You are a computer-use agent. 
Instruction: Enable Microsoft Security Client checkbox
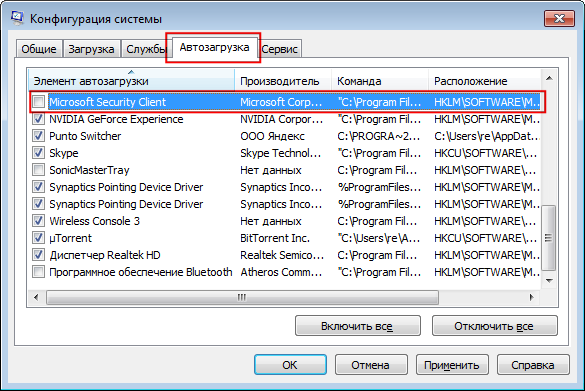pyautogui.click(x=38, y=101)
